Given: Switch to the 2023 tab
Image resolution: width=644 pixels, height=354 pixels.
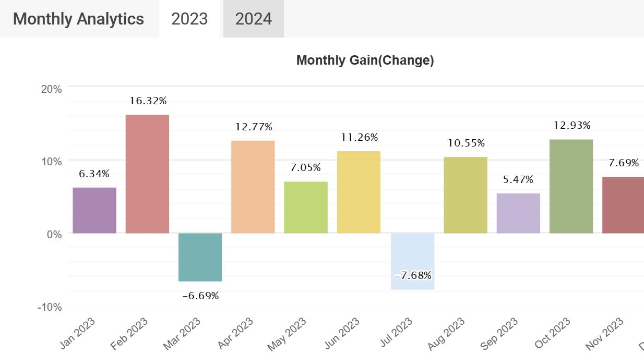Looking at the screenshot, I should [x=189, y=19].
